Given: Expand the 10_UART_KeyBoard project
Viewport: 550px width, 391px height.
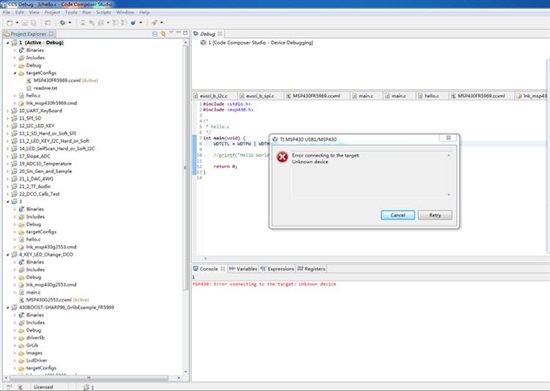Looking at the screenshot, I should pos(7,111).
